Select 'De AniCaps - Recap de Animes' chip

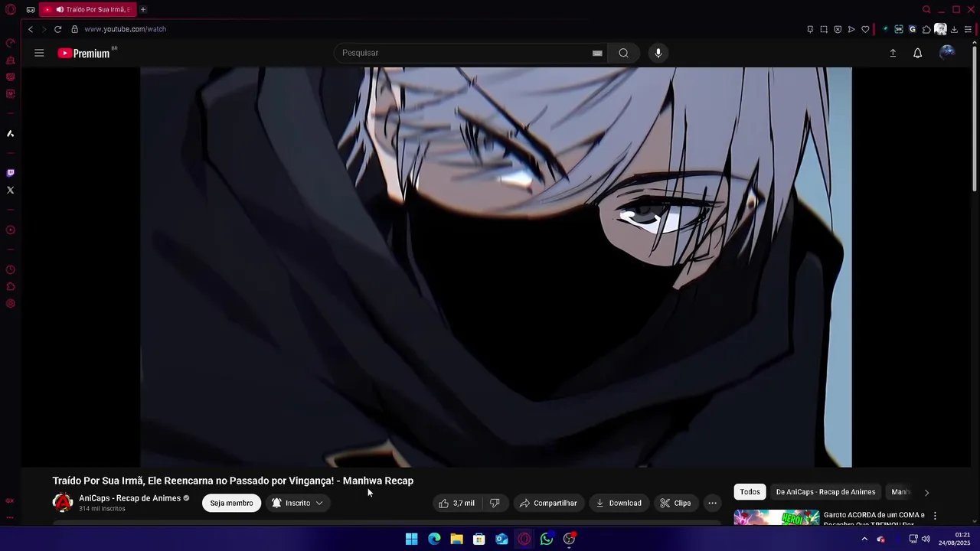tap(825, 492)
